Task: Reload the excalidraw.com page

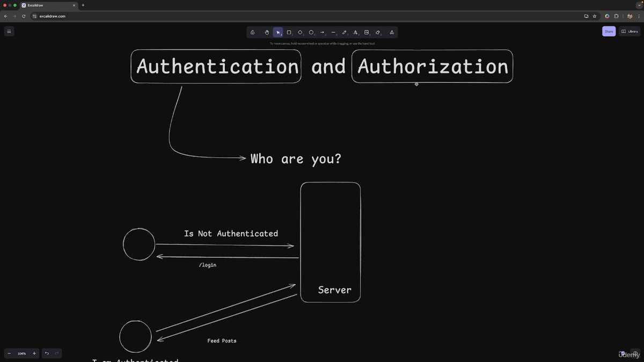Action: pos(24,16)
